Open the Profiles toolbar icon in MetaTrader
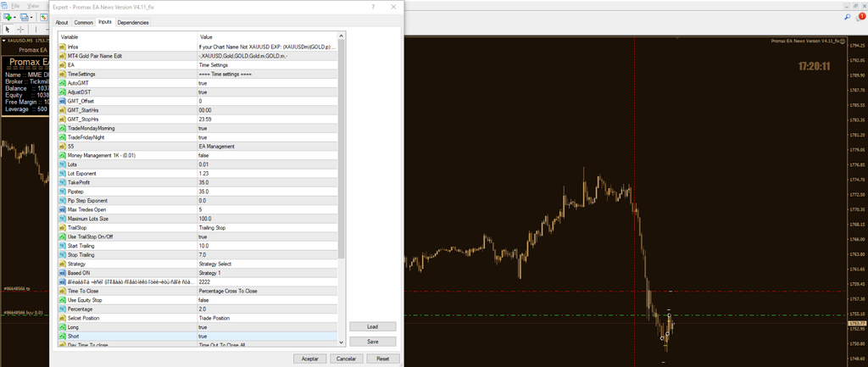This screenshot has height=367, width=868. (x=24, y=18)
